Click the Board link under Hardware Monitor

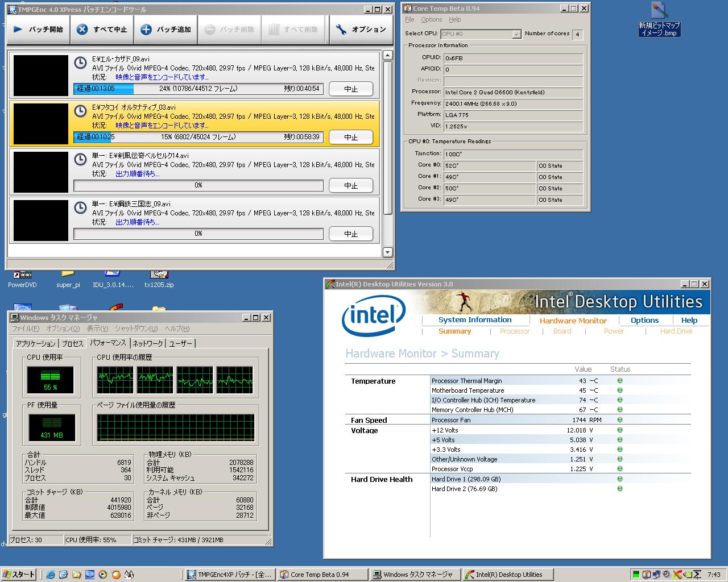point(562,331)
